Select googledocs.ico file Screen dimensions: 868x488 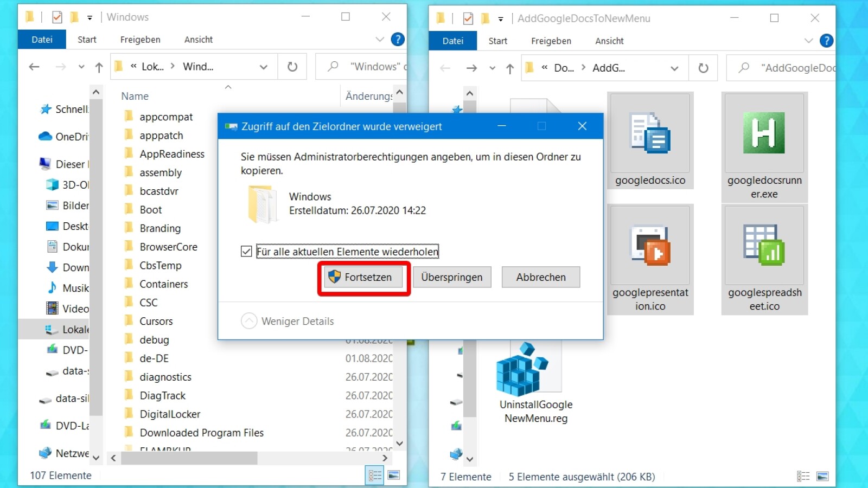pos(650,141)
